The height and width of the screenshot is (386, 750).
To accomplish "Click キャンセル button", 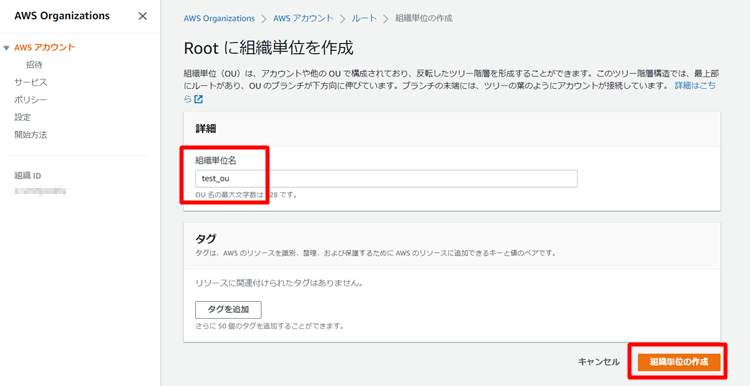I will pyautogui.click(x=598, y=362).
